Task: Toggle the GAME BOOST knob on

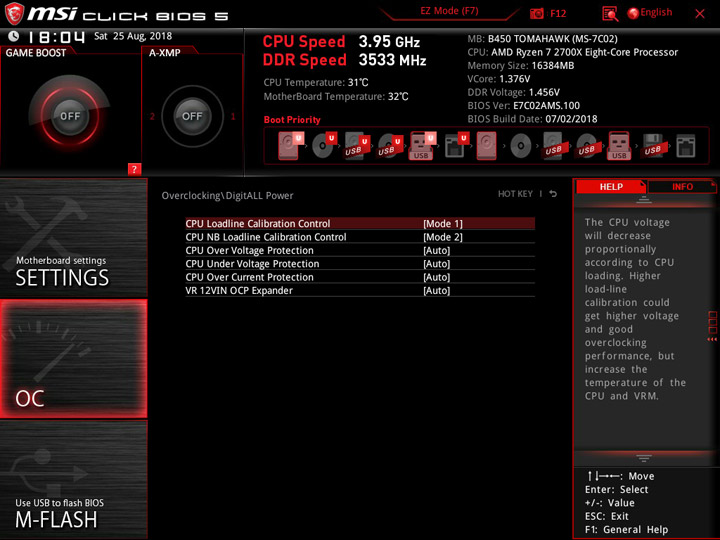Action: (x=70, y=116)
